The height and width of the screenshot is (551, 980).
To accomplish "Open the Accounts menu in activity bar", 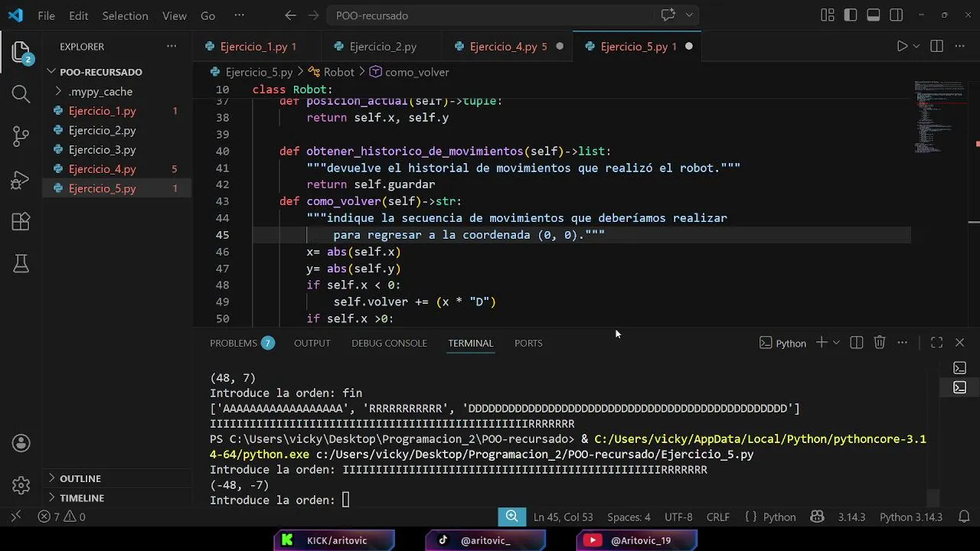I will coord(21,443).
